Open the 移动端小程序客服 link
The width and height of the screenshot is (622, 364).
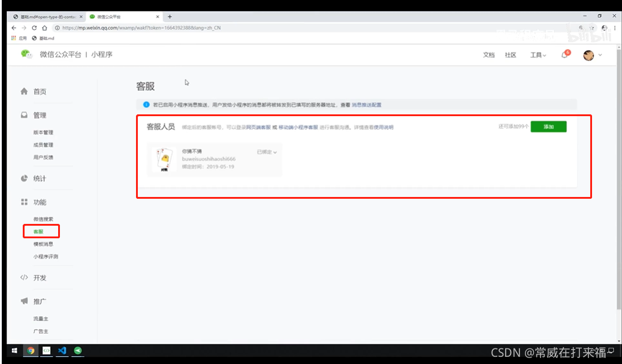[x=298, y=128]
